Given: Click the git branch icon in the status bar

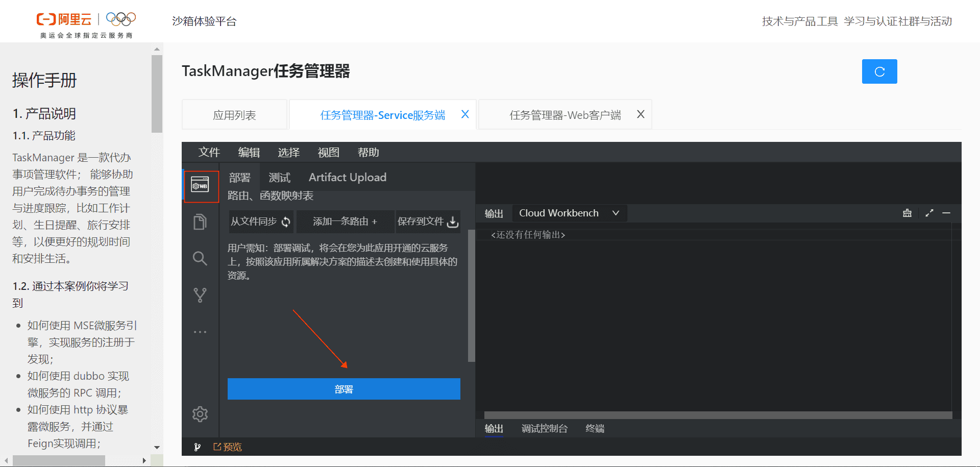Looking at the screenshot, I should (197, 447).
